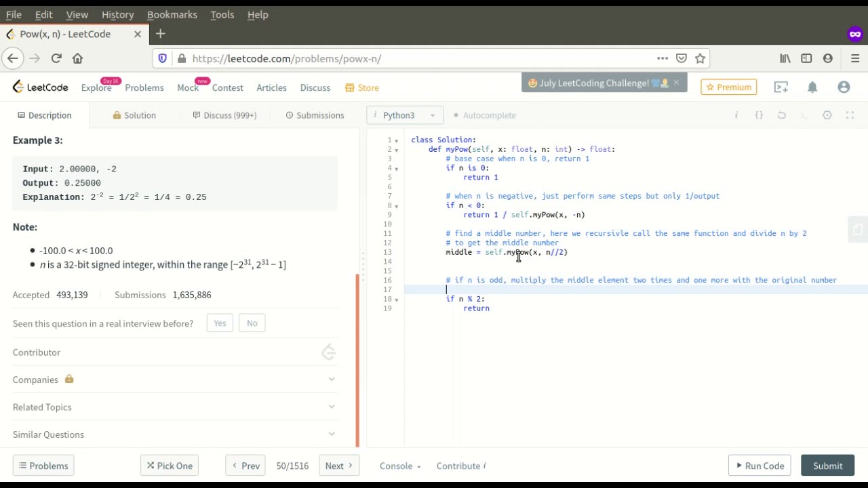Open the History menu

click(x=117, y=14)
